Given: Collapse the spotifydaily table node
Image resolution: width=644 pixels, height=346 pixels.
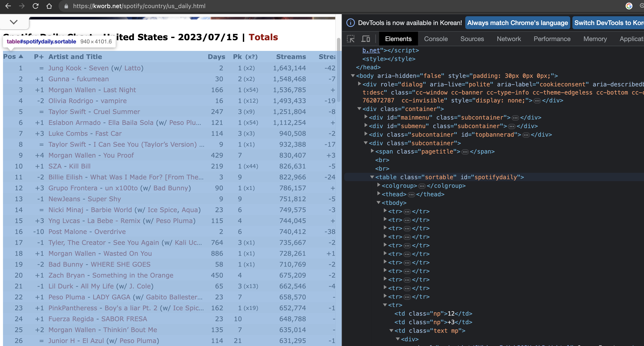Looking at the screenshot, I should (x=372, y=177).
